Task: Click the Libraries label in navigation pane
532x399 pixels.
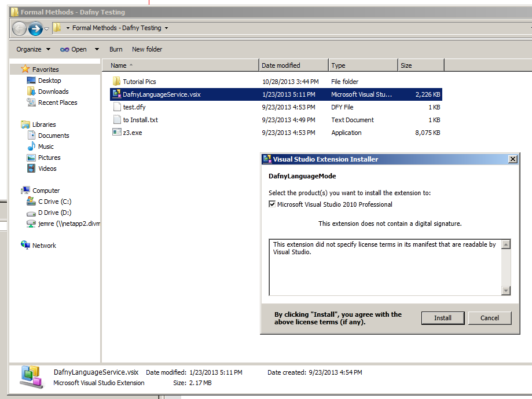Action: coord(44,125)
